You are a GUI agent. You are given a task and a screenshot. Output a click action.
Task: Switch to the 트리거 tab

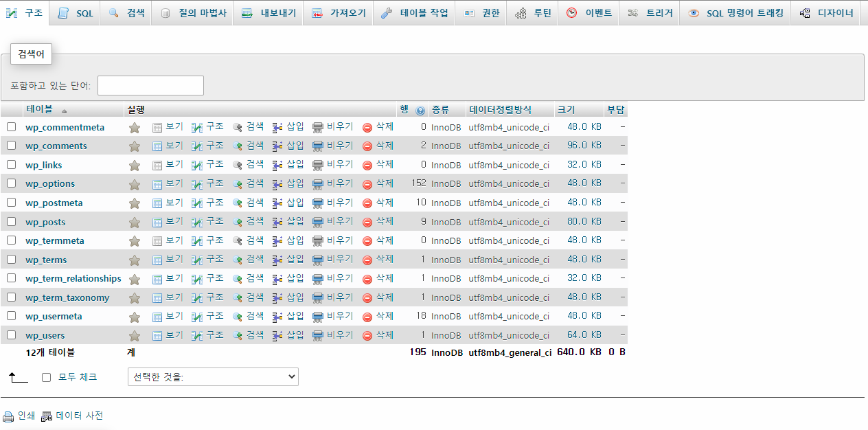[x=650, y=13]
